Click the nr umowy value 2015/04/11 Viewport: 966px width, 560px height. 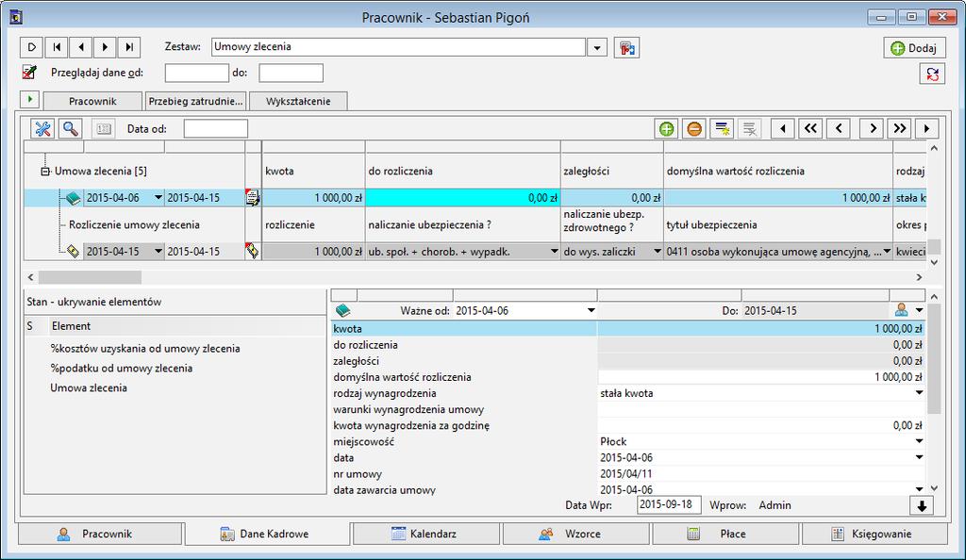point(626,474)
